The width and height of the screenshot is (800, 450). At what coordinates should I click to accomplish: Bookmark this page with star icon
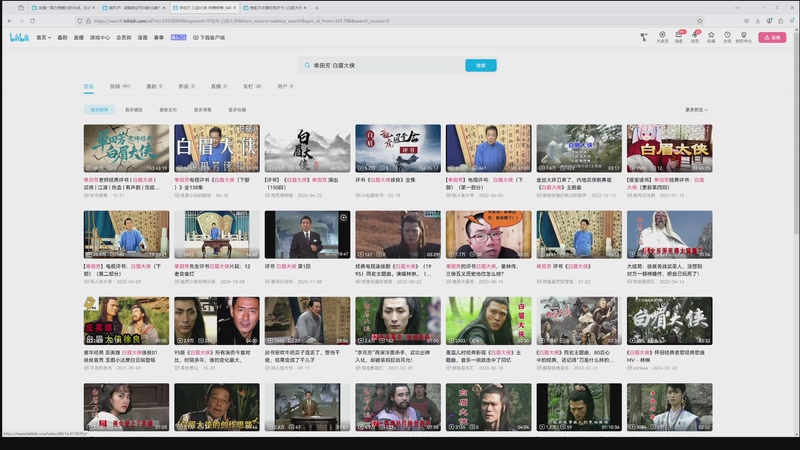(x=699, y=21)
